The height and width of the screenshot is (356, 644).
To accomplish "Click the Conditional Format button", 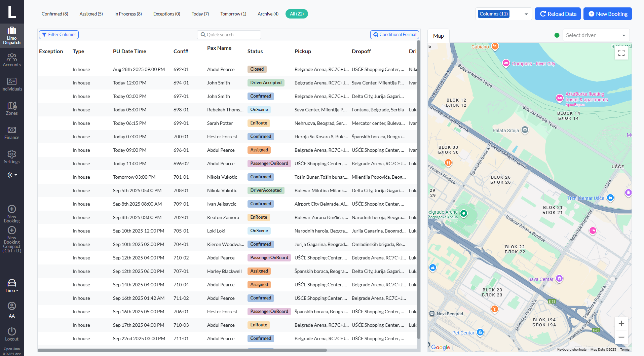I will coord(394,35).
